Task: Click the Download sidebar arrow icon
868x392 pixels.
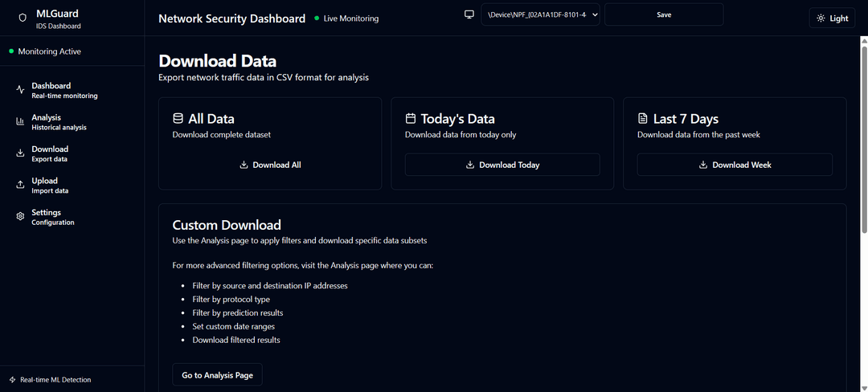Action: [x=20, y=153]
